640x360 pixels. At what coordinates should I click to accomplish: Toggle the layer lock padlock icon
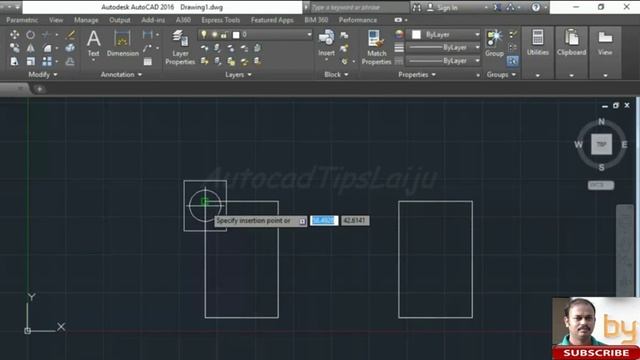coord(224,35)
